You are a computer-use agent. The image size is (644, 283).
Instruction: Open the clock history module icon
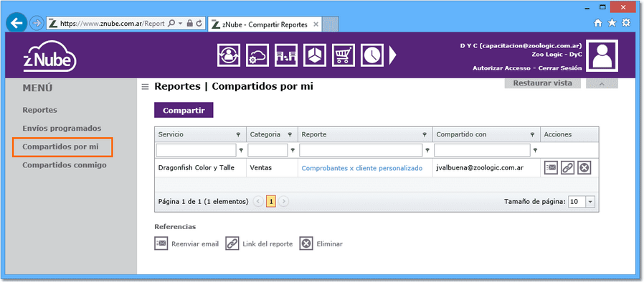pyautogui.click(x=372, y=55)
